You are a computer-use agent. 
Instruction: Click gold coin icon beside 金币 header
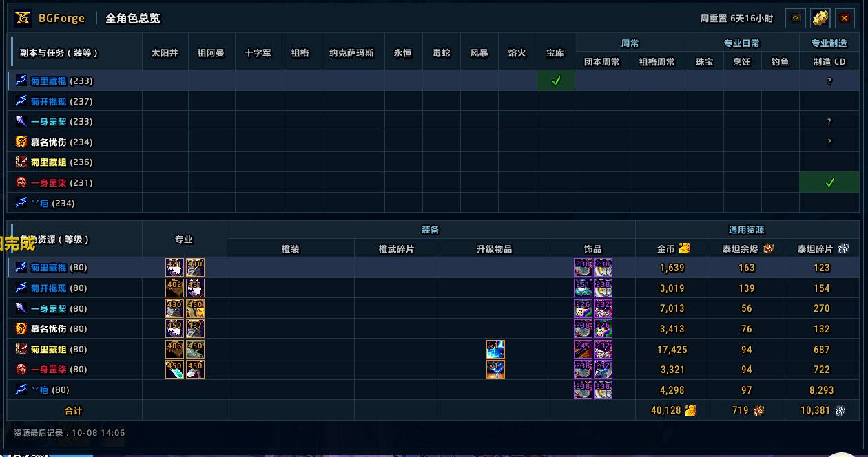(x=685, y=248)
